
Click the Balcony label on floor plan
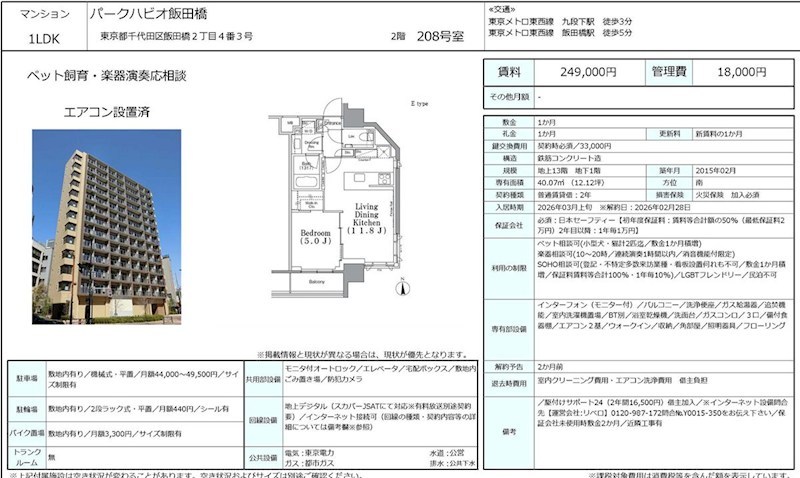click(316, 282)
